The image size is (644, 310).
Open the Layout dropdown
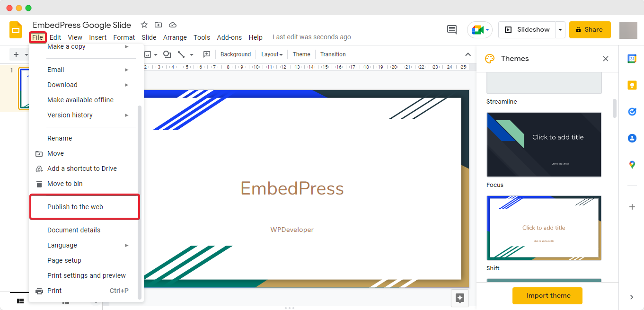(x=272, y=54)
